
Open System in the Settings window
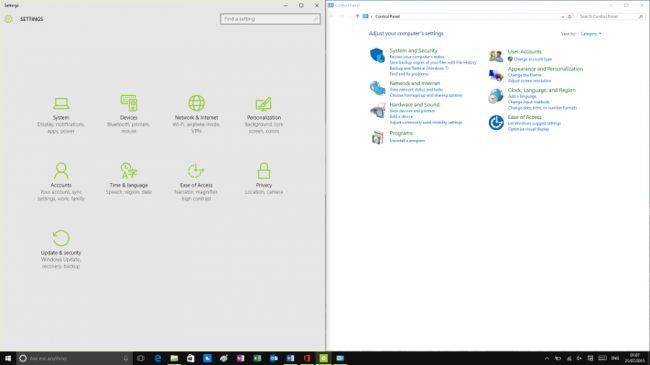point(61,115)
